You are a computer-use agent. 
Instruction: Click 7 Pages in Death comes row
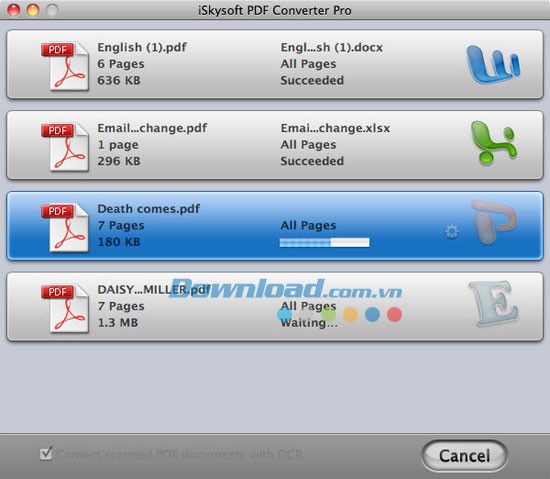click(x=121, y=225)
